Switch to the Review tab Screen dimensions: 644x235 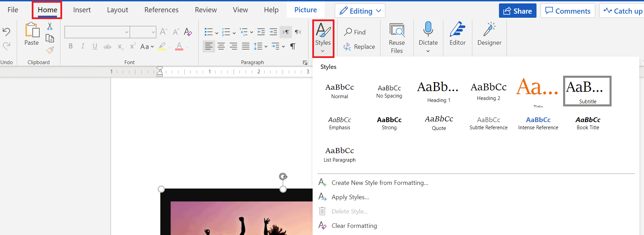(206, 10)
